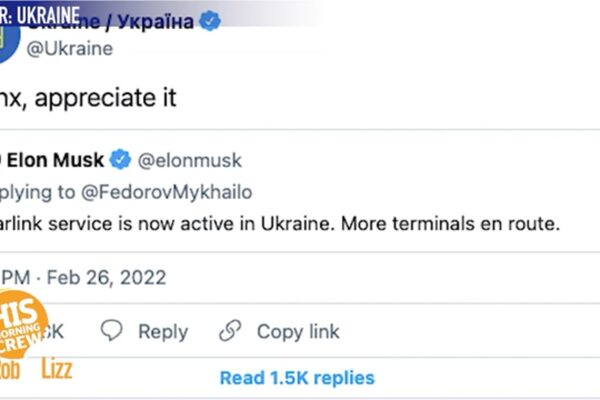Open the @FedorovMykhailo mention
600x400 pixels.
(x=167, y=192)
